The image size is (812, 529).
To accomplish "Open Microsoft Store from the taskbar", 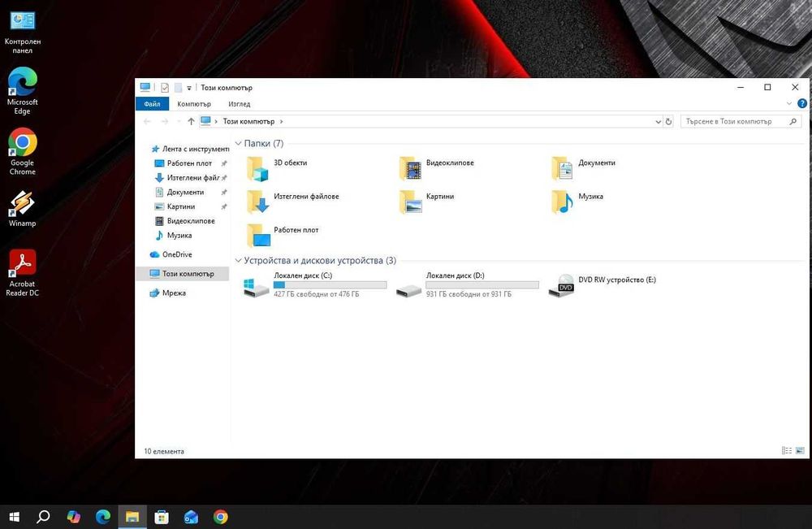I will [162, 517].
